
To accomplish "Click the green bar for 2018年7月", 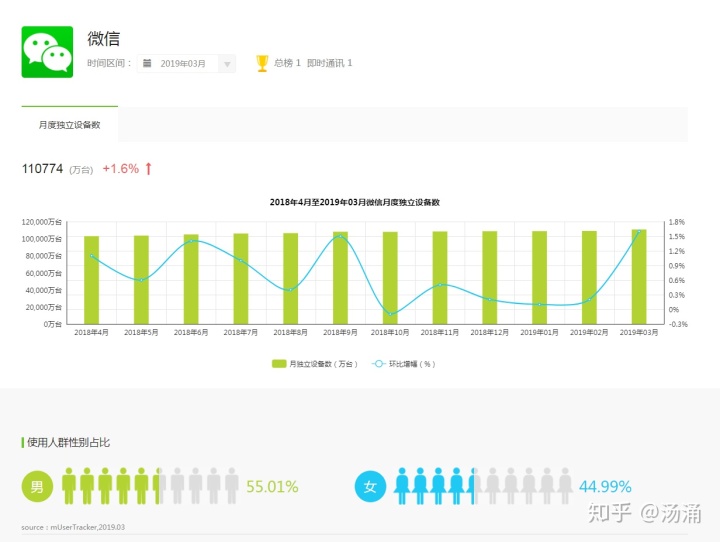I will 241,279.
